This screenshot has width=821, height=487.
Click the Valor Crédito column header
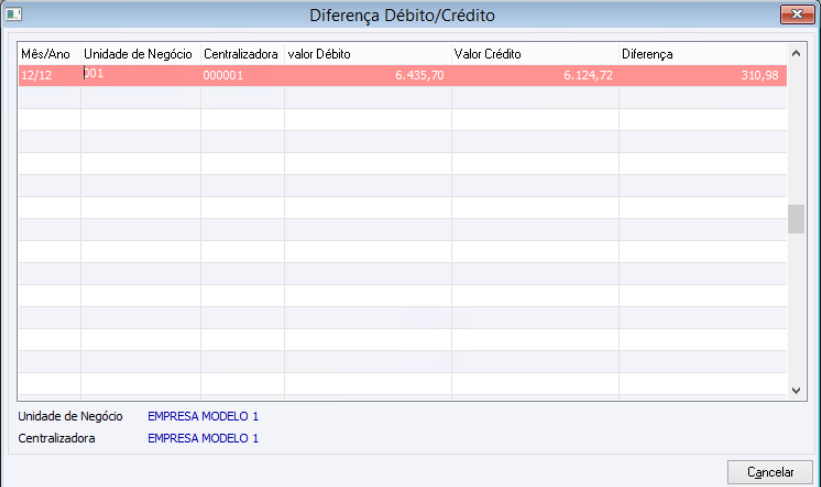point(535,54)
